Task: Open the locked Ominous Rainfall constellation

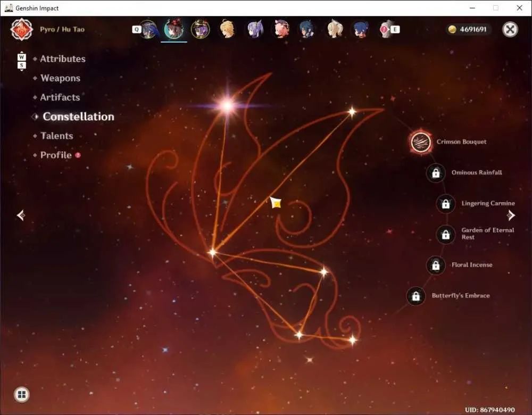Action: (436, 173)
